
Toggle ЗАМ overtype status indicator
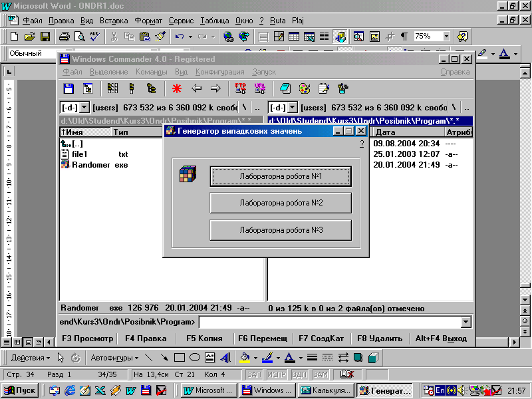pos(321,374)
